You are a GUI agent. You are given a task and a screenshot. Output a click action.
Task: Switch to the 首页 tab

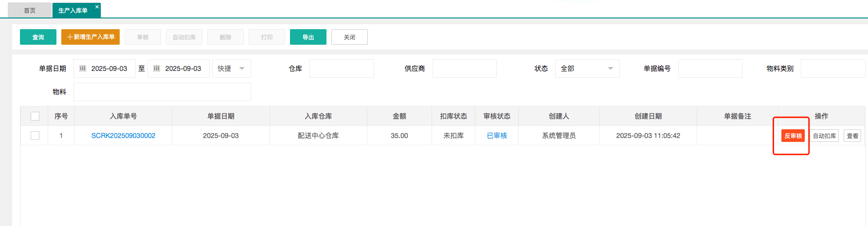point(30,10)
